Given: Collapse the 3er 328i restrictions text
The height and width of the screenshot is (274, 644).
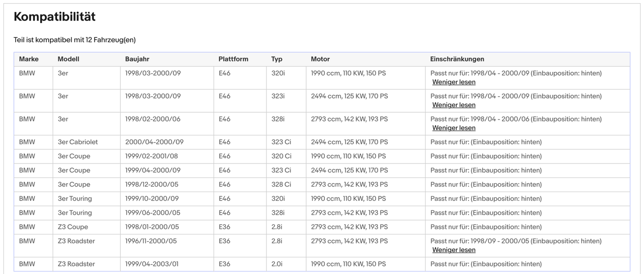Looking at the screenshot, I should coord(454,128).
